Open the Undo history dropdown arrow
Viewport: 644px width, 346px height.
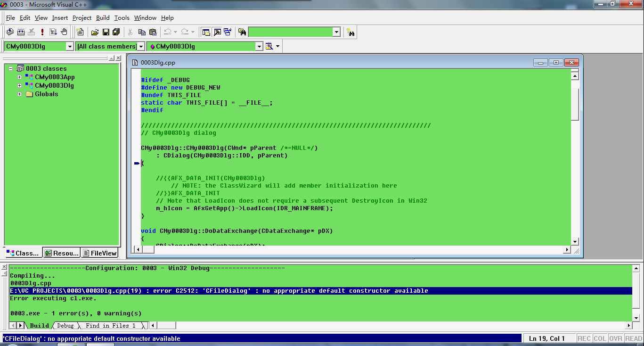[x=175, y=32]
